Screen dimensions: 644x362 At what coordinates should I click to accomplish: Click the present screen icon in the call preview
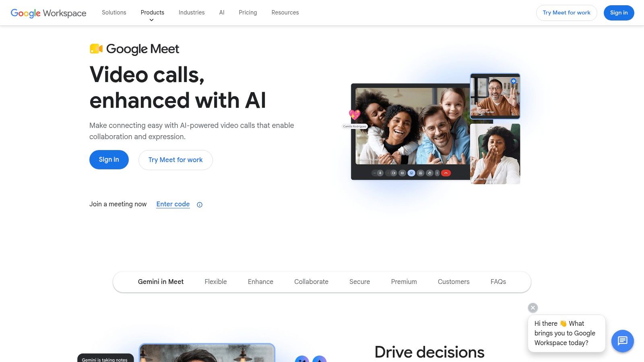coord(421,173)
